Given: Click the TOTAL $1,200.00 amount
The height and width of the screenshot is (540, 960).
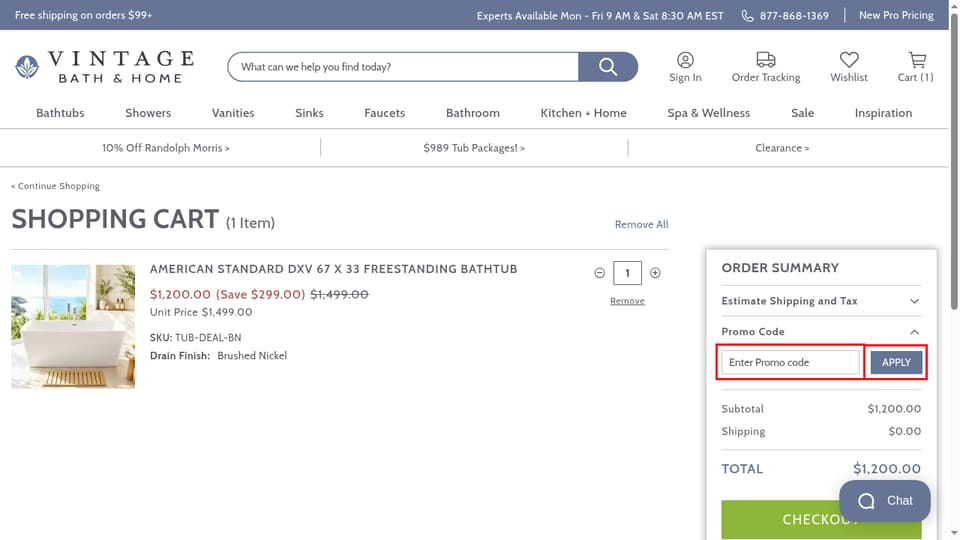Looking at the screenshot, I should pyautogui.click(x=887, y=468).
